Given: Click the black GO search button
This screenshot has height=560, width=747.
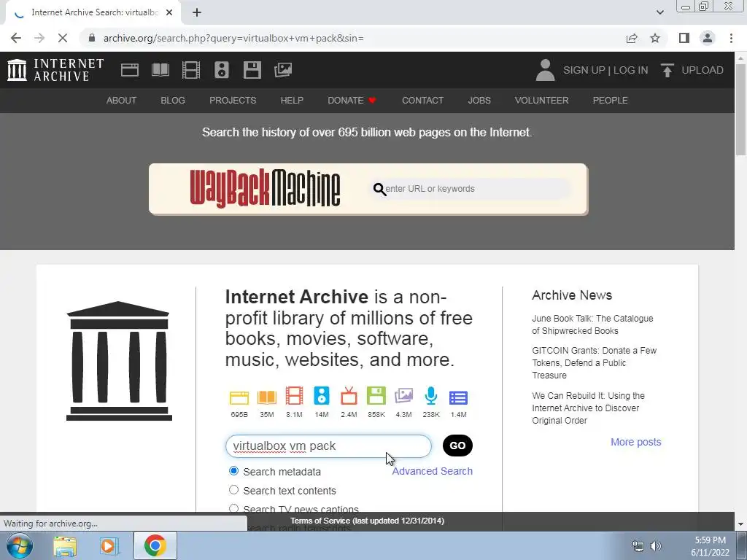Looking at the screenshot, I should click(x=457, y=446).
